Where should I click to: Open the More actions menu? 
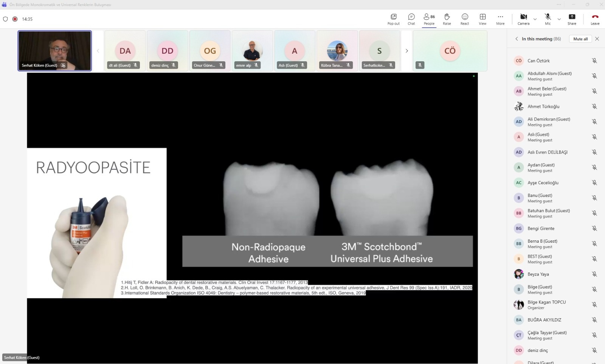[x=500, y=19]
